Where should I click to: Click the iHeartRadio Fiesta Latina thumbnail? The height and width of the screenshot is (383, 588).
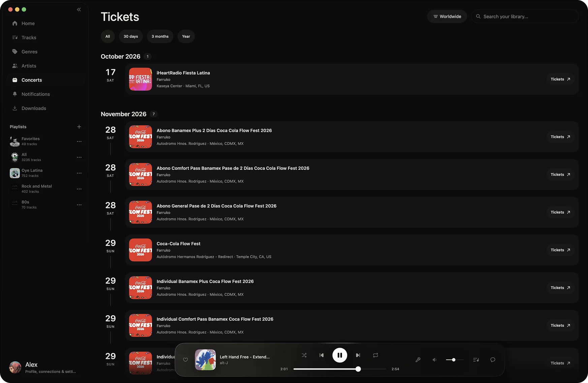[141, 79]
